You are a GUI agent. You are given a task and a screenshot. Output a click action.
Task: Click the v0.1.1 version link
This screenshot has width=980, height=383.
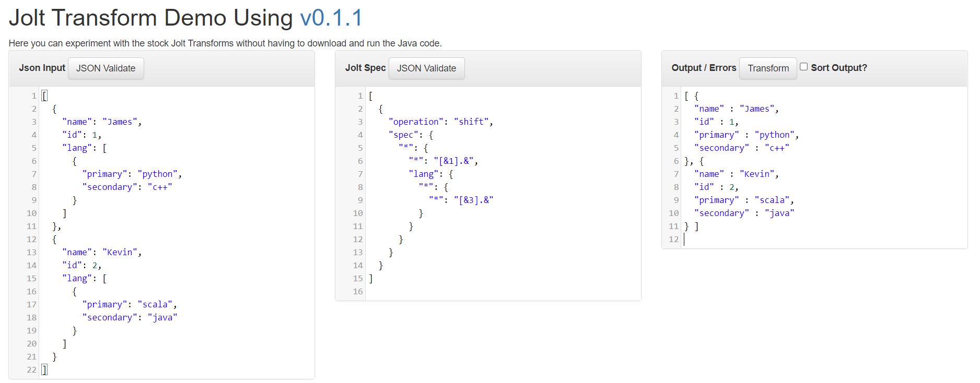[331, 18]
